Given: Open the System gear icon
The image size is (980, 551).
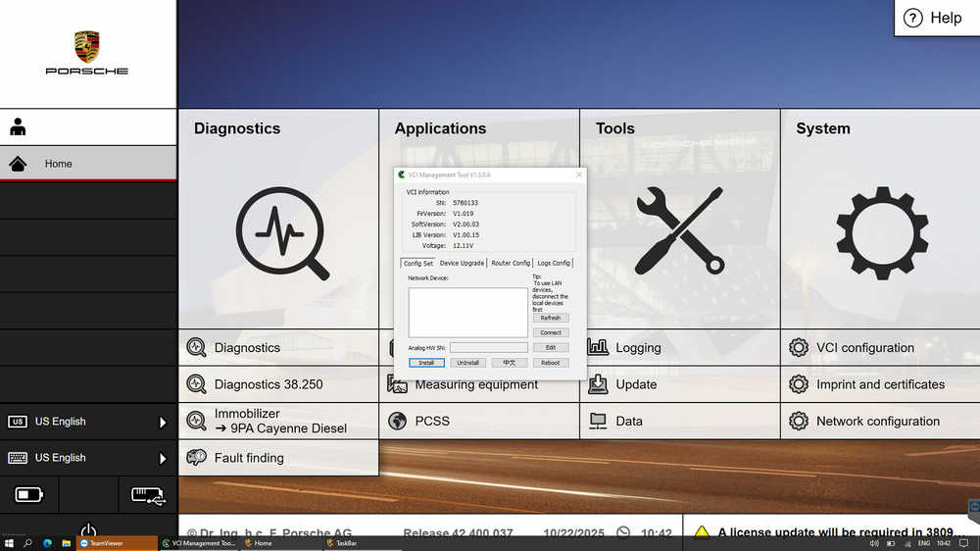Looking at the screenshot, I should pos(882,233).
